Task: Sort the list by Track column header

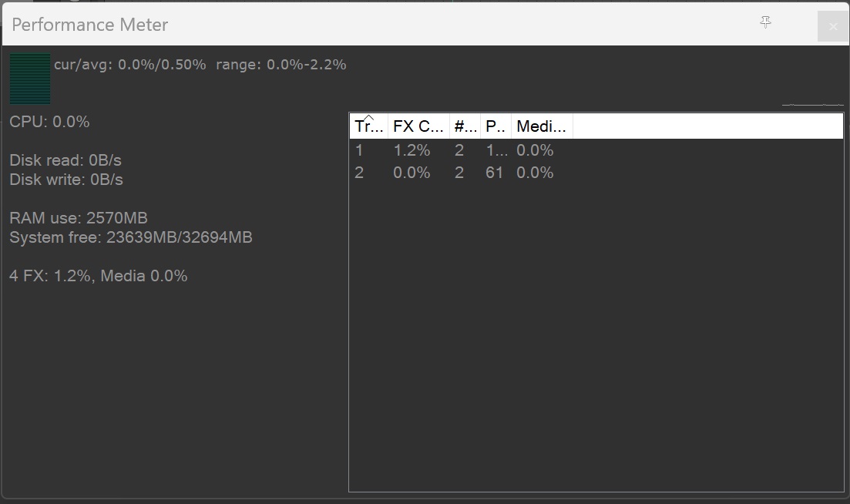Action: (368, 127)
